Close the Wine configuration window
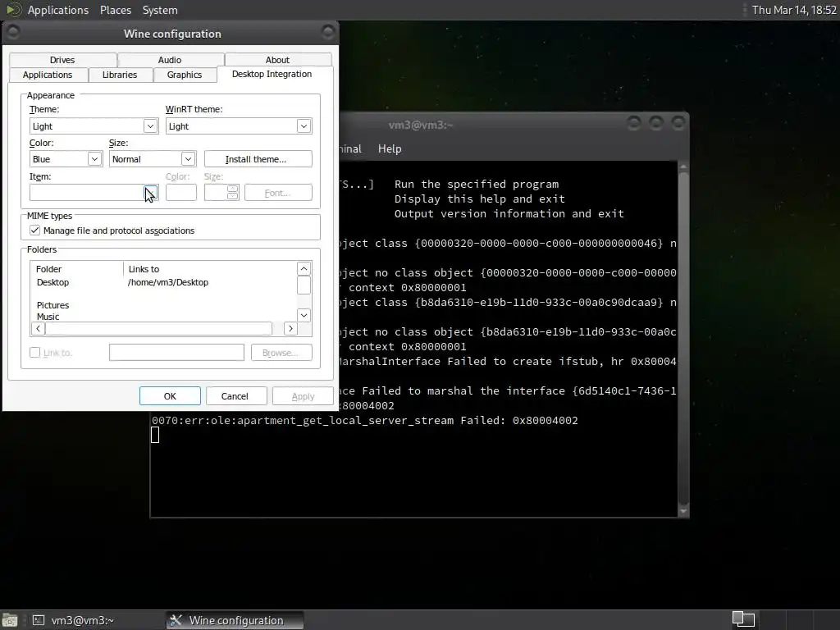Image resolution: width=840 pixels, height=630 pixels. pos(328,33)
